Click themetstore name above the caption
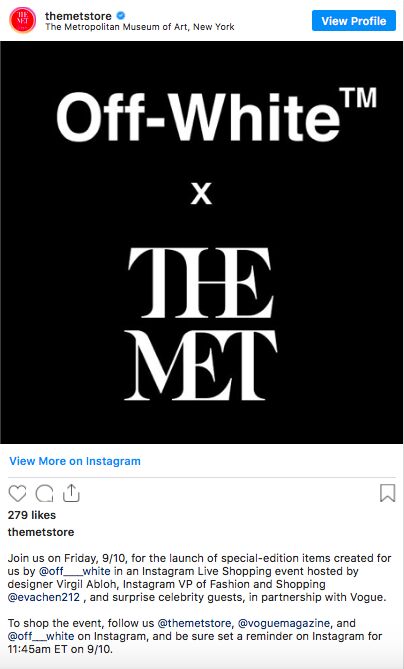The image size is (404, 669). (x=41, y=532)
